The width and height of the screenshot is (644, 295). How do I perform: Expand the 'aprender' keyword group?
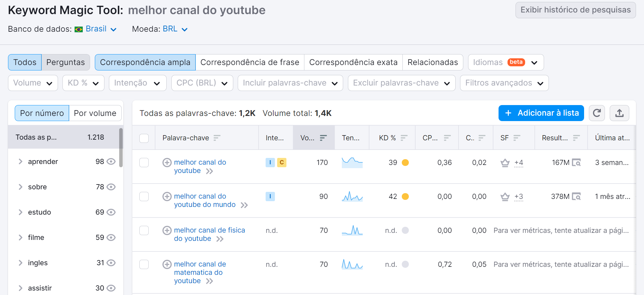point(21,161)
